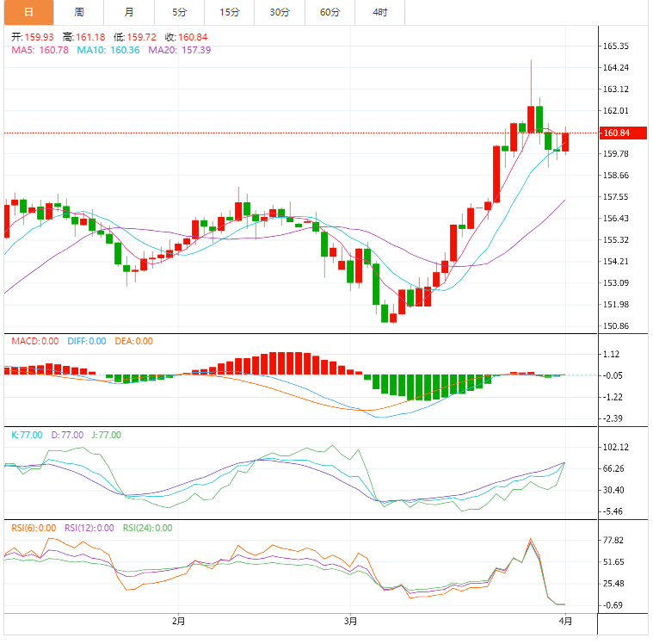
Task: Click the RSI(6) legend label
Action: point(34,528)
